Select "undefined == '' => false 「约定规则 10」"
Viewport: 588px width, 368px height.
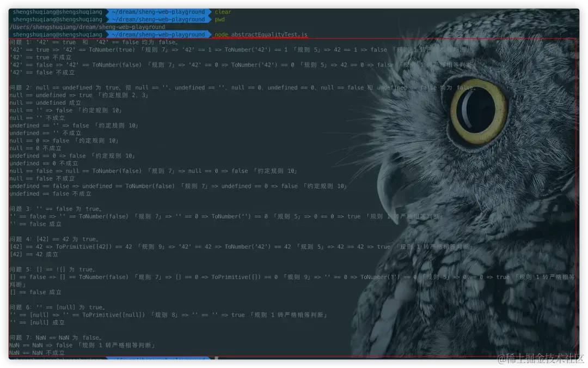click(74, 125)
